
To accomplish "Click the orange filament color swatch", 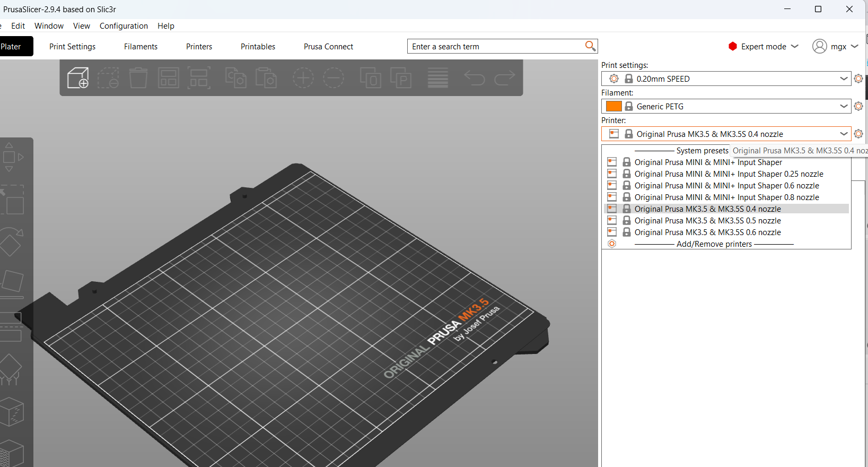I will [613, 106].
